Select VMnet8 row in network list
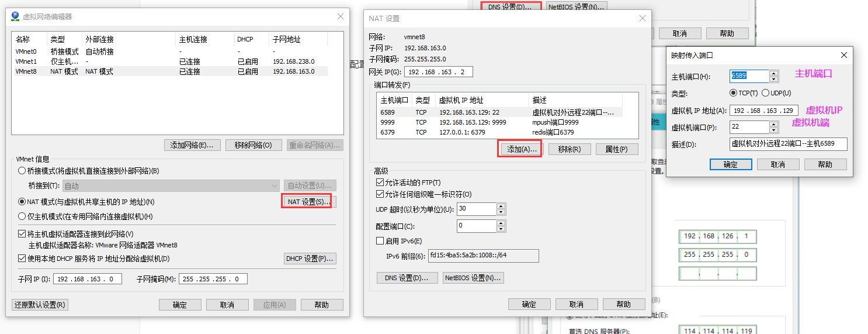This screenshot has width=868, height=334. (169, 71)
